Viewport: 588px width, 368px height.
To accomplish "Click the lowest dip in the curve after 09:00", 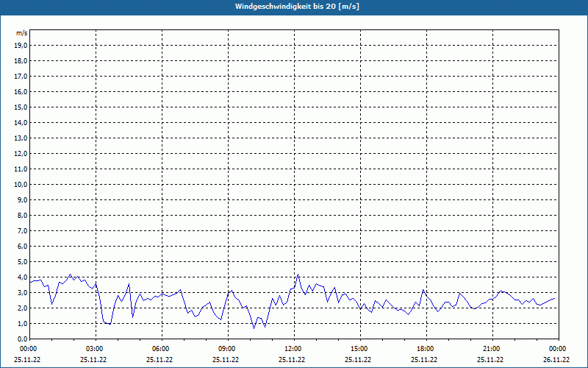I will pos(254,328).
